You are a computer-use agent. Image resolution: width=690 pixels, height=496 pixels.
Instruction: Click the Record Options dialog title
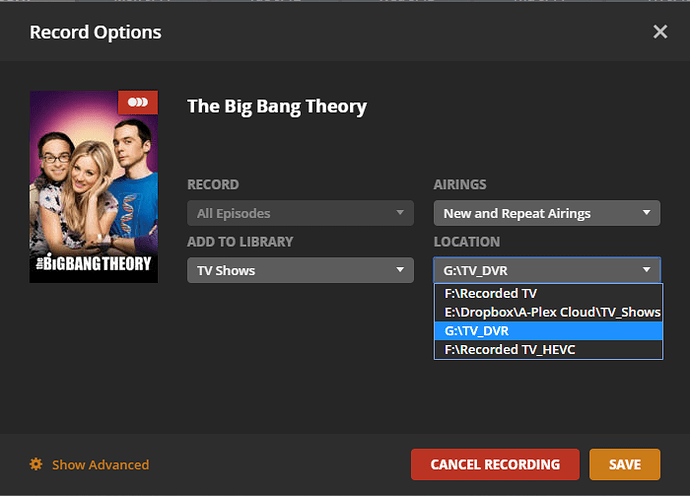[95, 32]
